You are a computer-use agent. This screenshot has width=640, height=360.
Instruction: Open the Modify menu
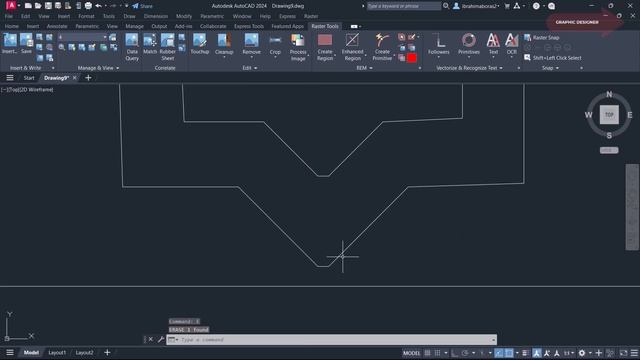(184, 16)
